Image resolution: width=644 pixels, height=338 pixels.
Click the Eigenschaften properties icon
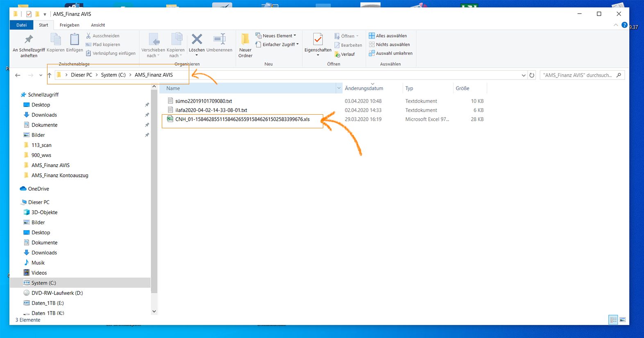[x=317, y=40]
